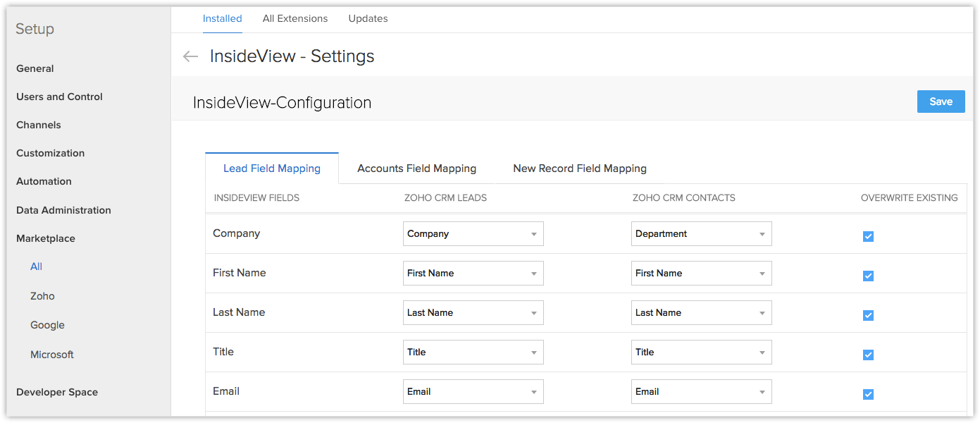Disable Overwrite Existing for First Name
The width and height of the screenshot is (980, 423).
(x=868, y=276)
